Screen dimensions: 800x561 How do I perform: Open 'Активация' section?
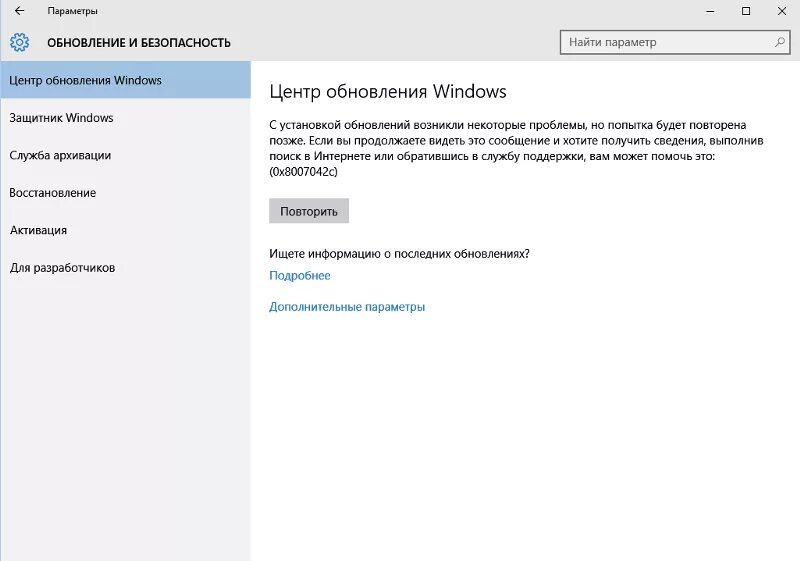point(126,230)
